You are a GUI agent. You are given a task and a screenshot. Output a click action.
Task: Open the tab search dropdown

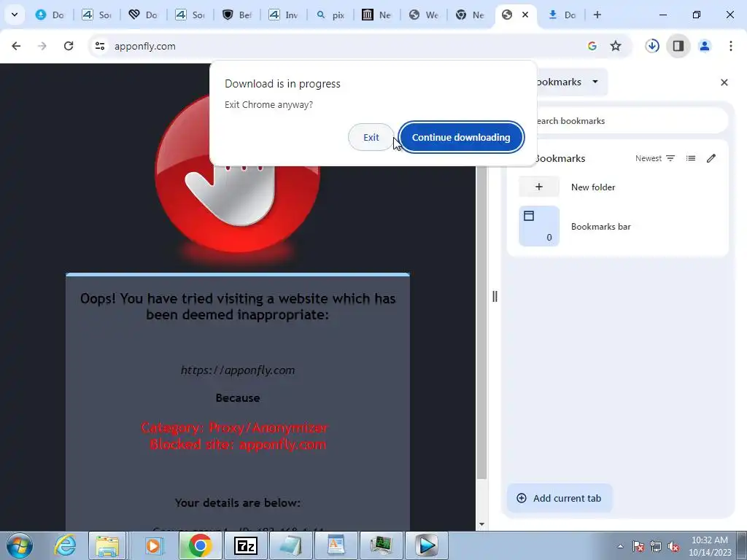(15, 15)
